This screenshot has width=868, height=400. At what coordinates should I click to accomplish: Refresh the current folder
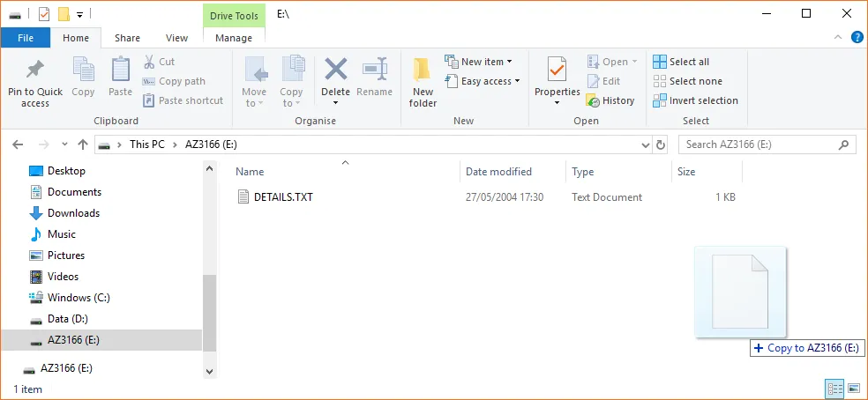point(661,145)
